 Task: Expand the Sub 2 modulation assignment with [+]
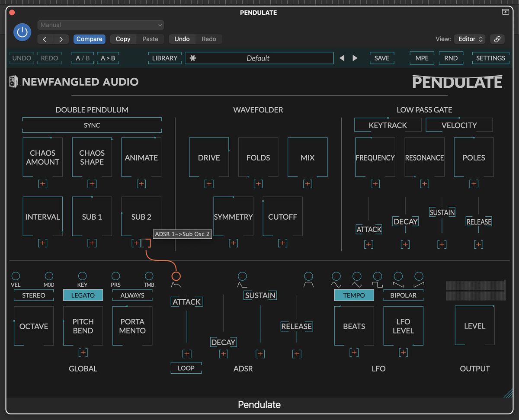(135, 243)
